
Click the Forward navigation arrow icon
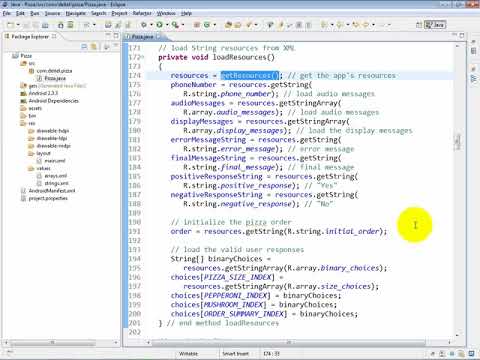[383, 25]
